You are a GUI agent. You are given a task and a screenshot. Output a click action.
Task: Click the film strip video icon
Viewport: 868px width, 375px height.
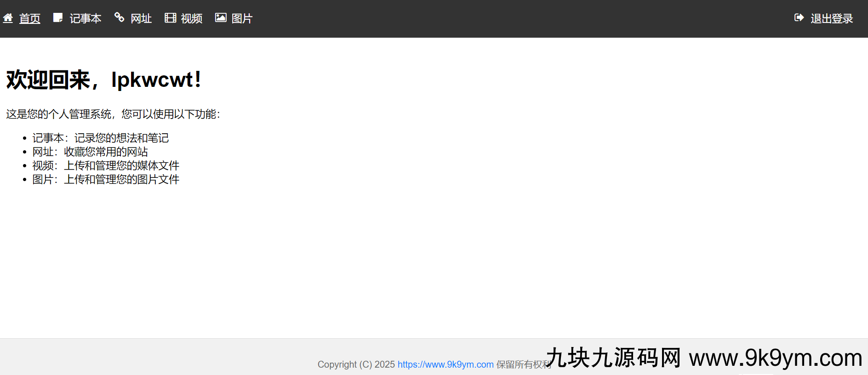point(170,18)
